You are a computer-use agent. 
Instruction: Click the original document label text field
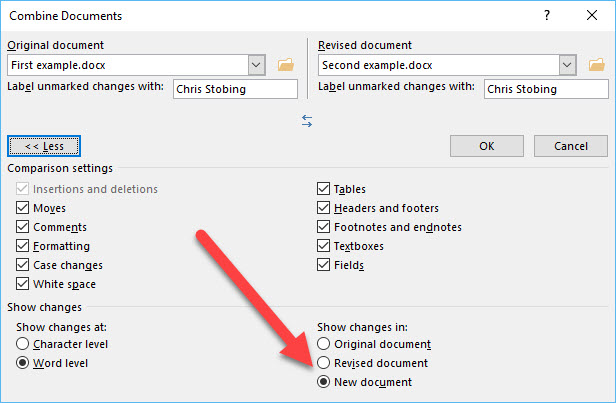point(235,89)
